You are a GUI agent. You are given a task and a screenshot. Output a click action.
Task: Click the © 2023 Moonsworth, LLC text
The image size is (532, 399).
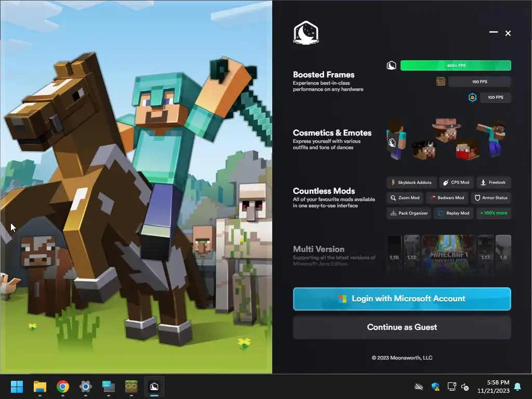tap(402, 357)
